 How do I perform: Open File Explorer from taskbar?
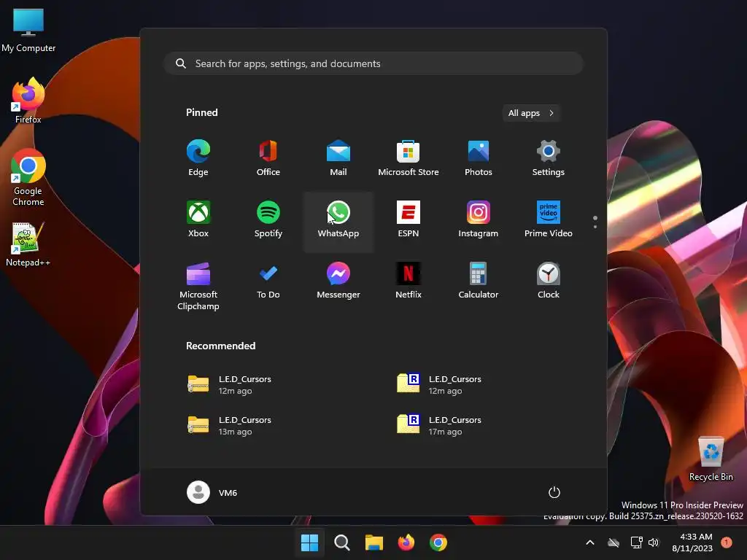(374, 542)
